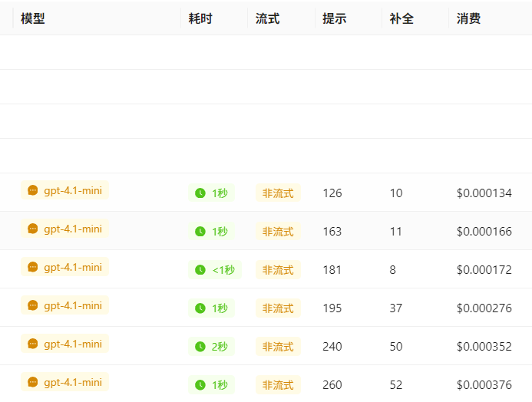Click the chat bubble icon in the $0.000376 row

point(32,381)
